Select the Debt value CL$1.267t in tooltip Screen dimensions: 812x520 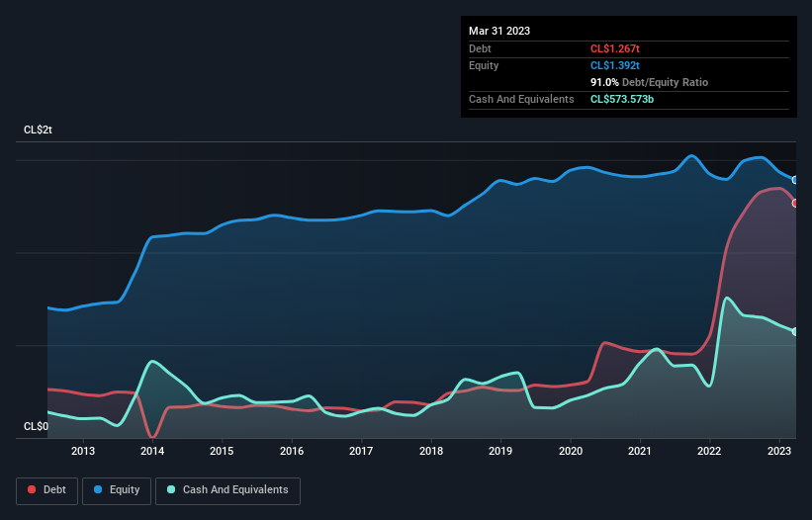point(615,48)
